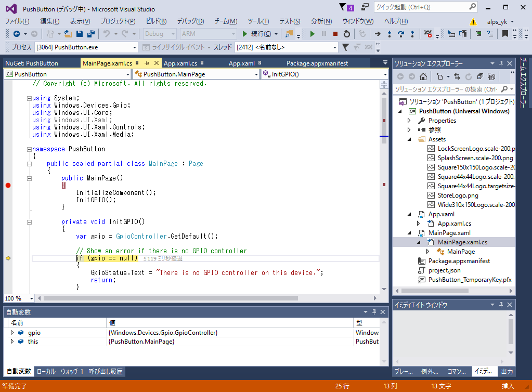532x392 pixels.
Task: Navigate backward with blue arrow icon
Action: tap(16, 34)
